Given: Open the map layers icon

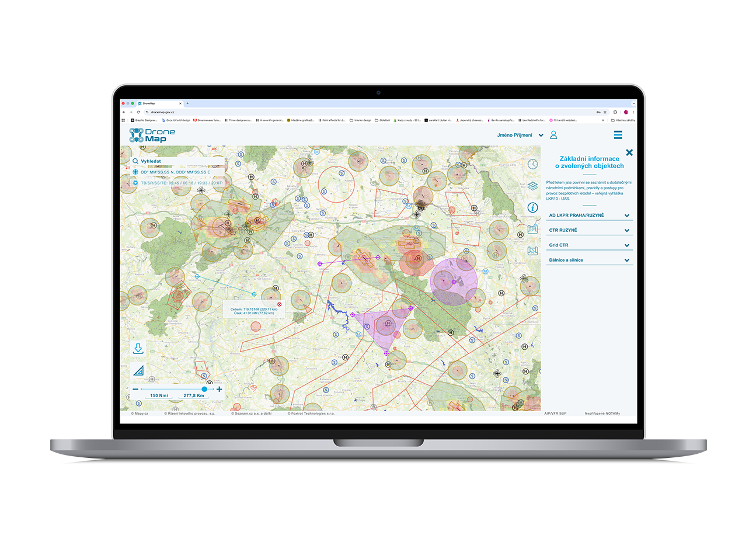Looking at the screenshot, I should click(x=532, y=186).
